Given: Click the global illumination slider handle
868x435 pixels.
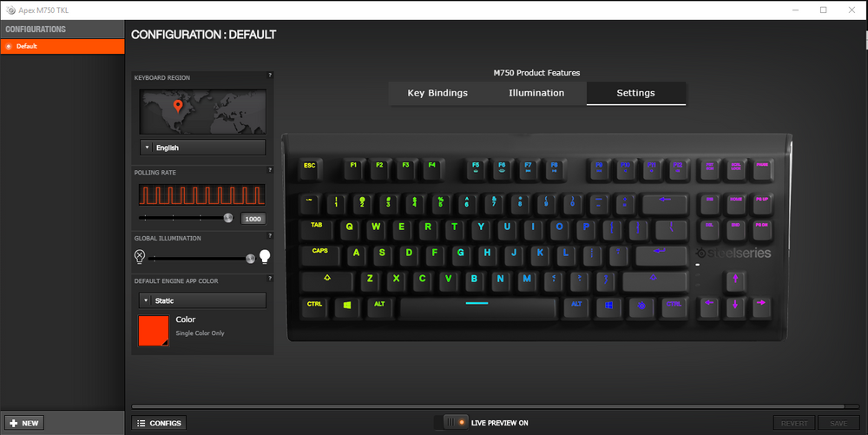Looking at the screenshot, I should point(250,259).
